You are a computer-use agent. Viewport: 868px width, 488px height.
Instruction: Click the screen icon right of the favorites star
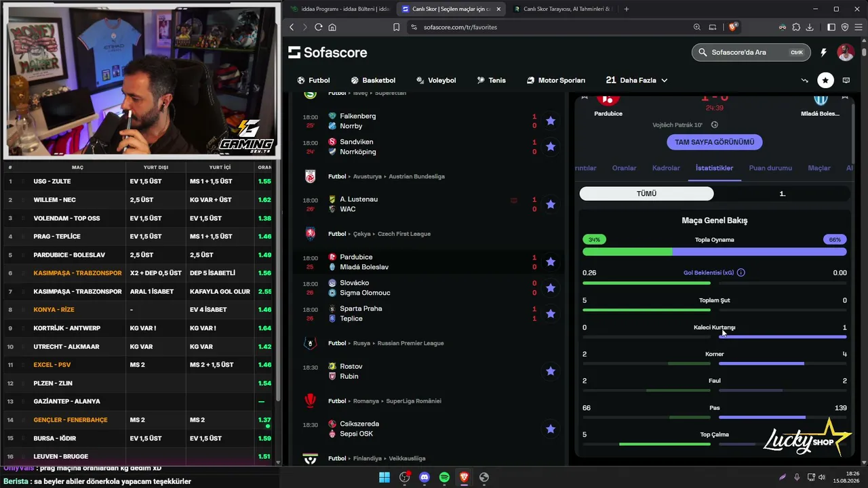click(846, 80)
